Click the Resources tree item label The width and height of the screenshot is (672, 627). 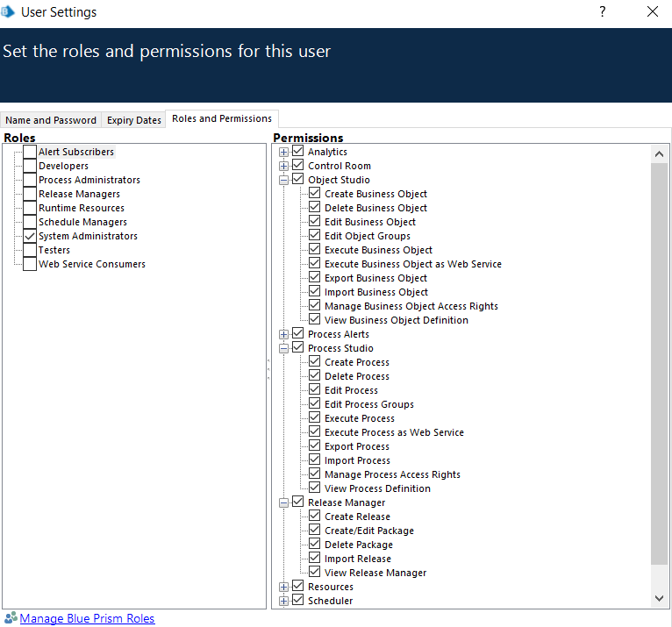pyautogui.click(x=331, y=587)
